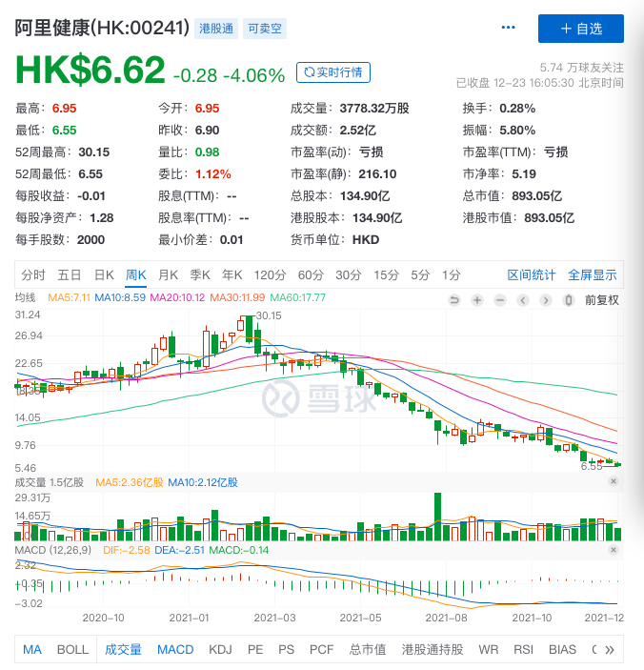The height and width of the screenshot is (670, 644).
Task: Open 区间统计 range statistics
Action: (532, 274)
